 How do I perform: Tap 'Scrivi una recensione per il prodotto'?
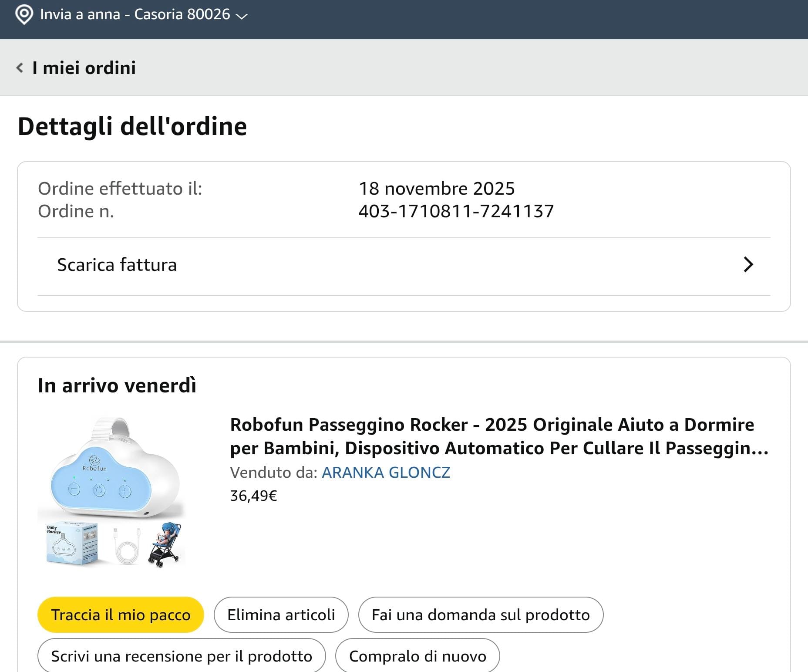[182, 656]
